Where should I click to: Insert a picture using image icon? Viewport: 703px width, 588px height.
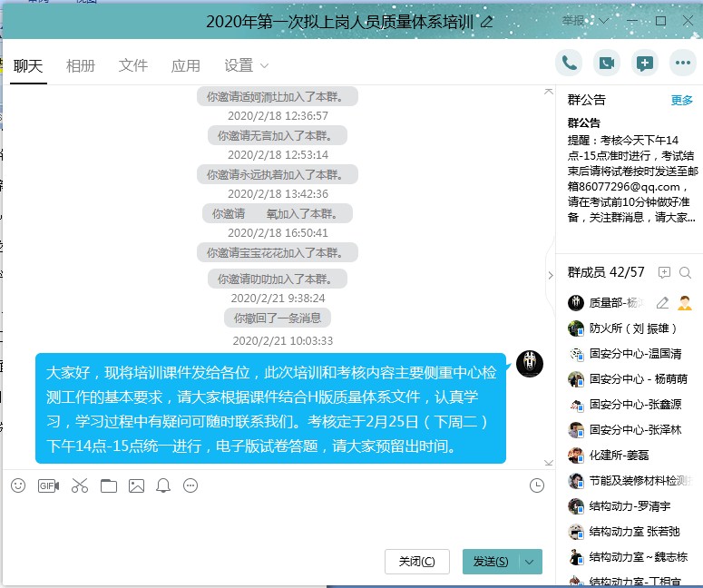coord(136,485)
